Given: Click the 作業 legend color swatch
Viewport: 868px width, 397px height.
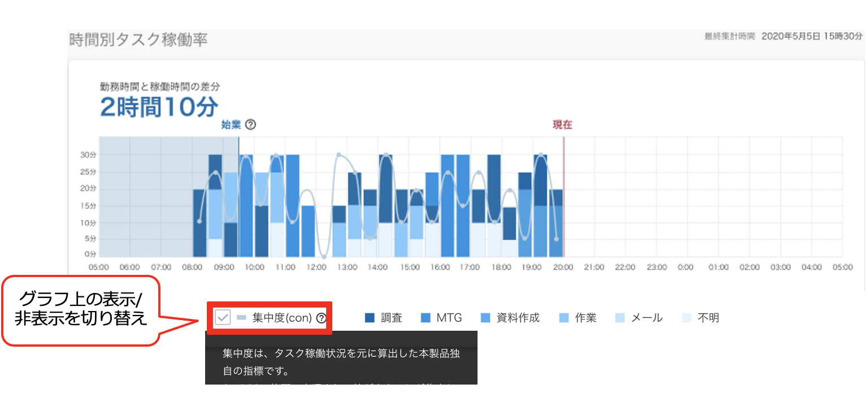Looking at the screenshot, I should click(563, 318).
